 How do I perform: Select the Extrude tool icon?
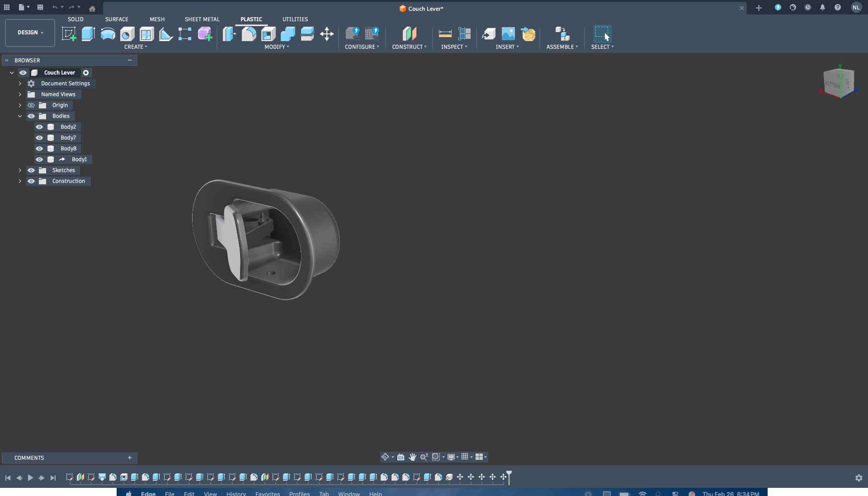click(x=88, y=34)
